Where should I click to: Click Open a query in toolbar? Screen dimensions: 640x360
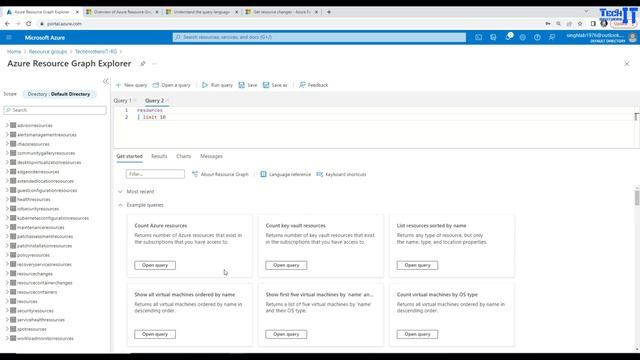click(x=171, y=85)
